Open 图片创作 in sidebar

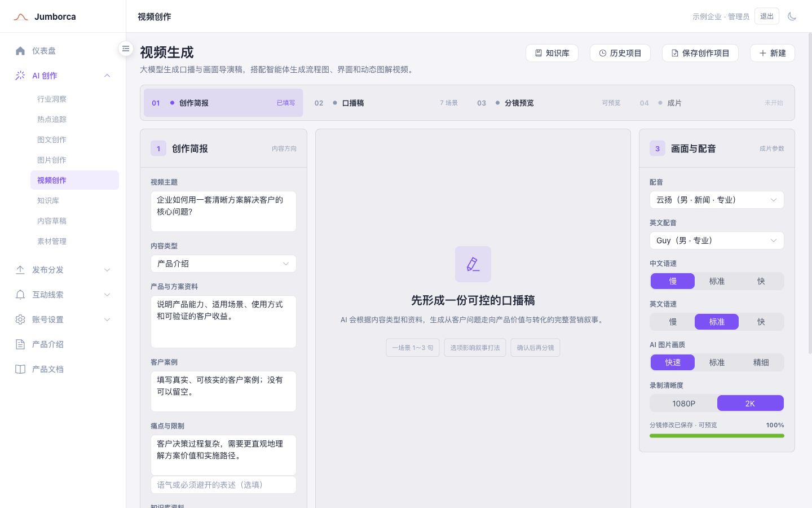coord(74,160)
